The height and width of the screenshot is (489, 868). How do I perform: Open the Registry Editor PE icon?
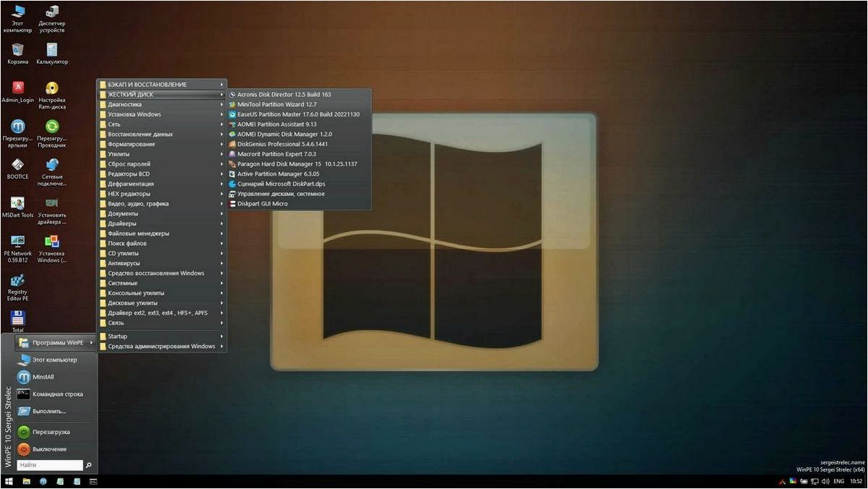pyautogui.click(x=17, y=287)
